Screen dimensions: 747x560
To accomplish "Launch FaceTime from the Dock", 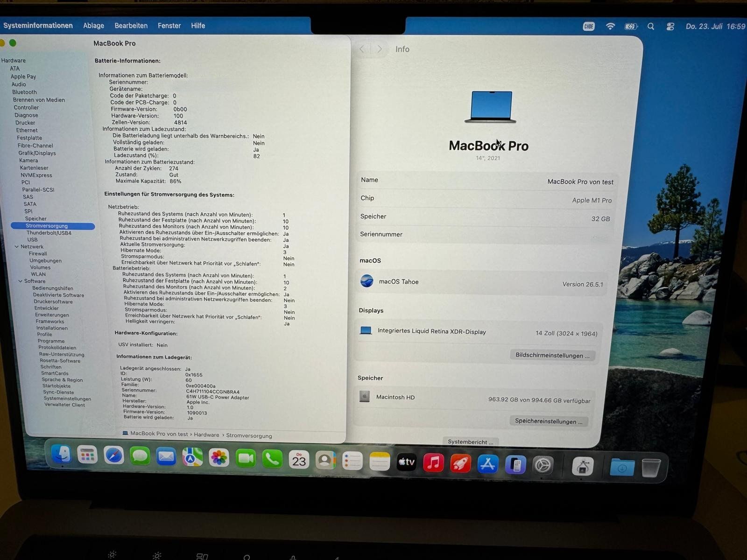I will pos(246,459).
